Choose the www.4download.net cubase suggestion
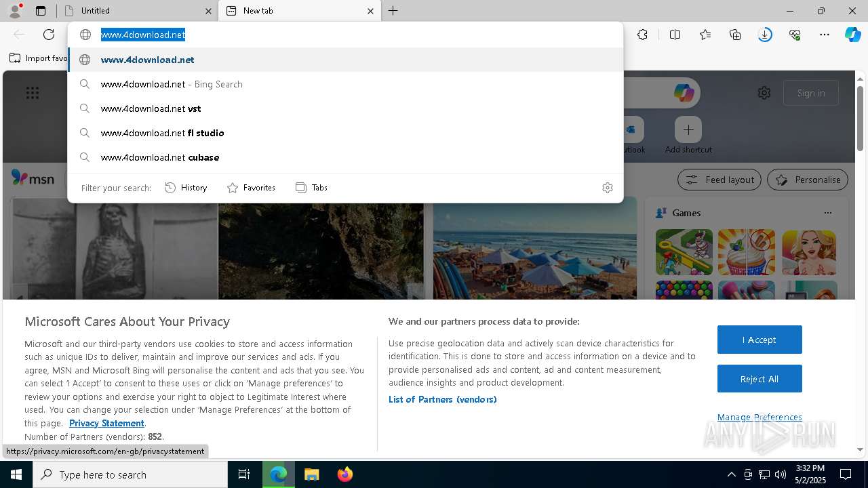 (x=345, y=157)
